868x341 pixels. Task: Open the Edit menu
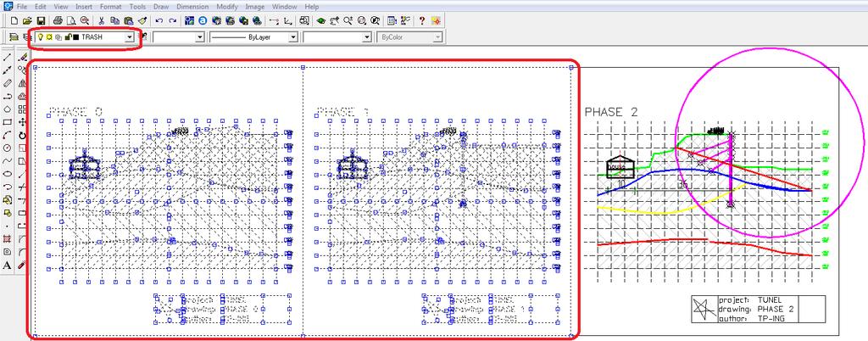coord(41,7)
